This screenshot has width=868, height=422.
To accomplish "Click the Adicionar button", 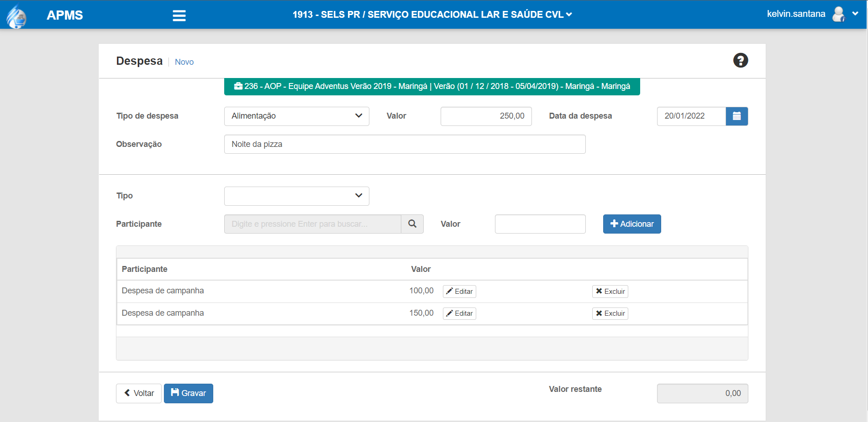I will (631, 224).
